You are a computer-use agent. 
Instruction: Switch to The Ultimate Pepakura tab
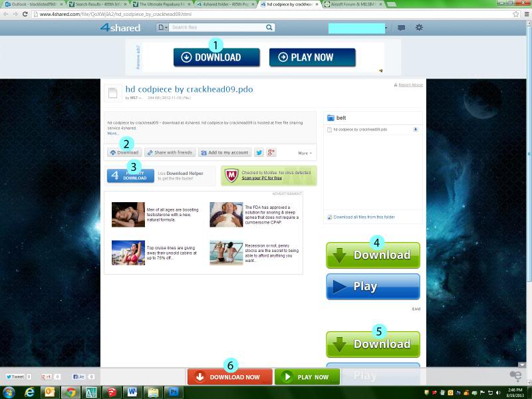162,5
